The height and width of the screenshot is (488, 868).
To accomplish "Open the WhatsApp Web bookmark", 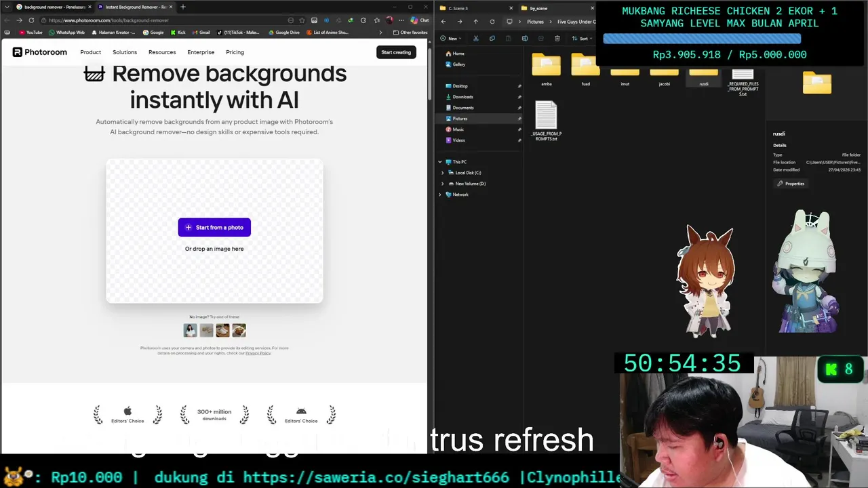I will tap(67, 32).
